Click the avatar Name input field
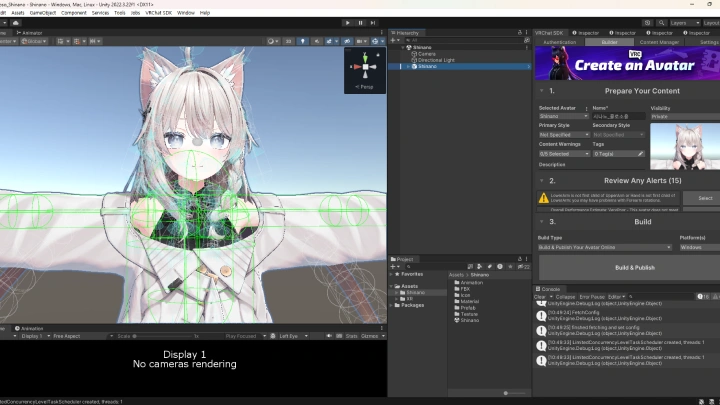Viewport: 720px width, 405px height. [619, 117]
